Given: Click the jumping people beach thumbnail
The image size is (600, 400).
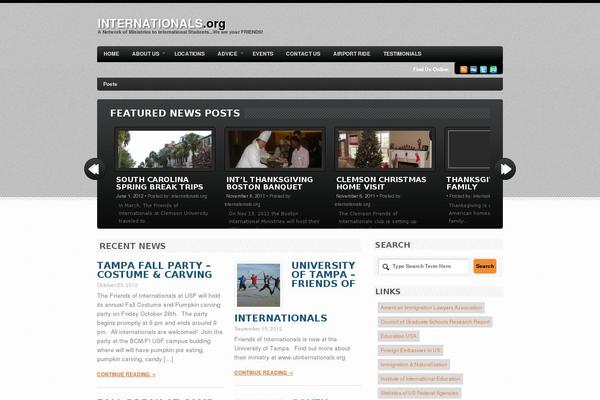Looking at the screenshot, I should click(x=258, y=285).
